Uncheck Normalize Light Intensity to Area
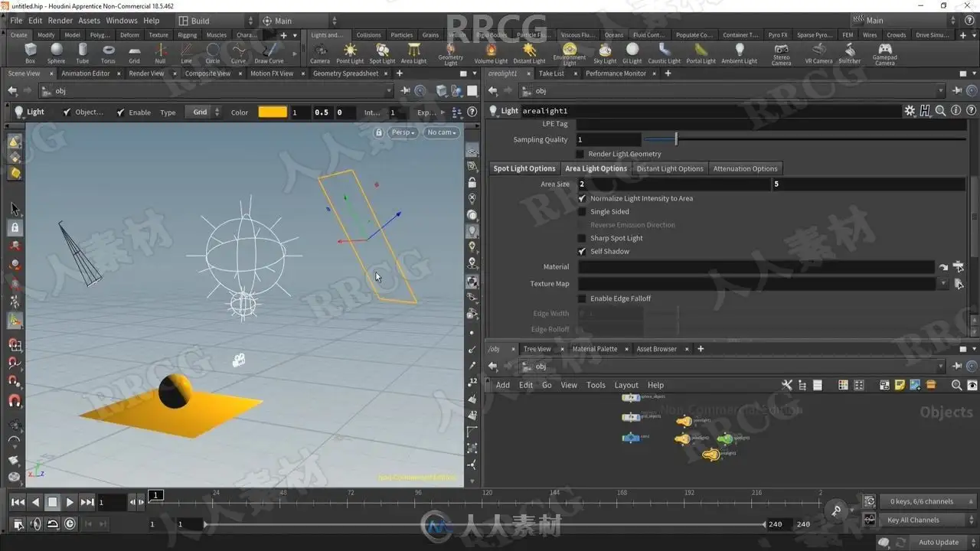Viewport: 980px width, 551px height. tap(582, 198)
